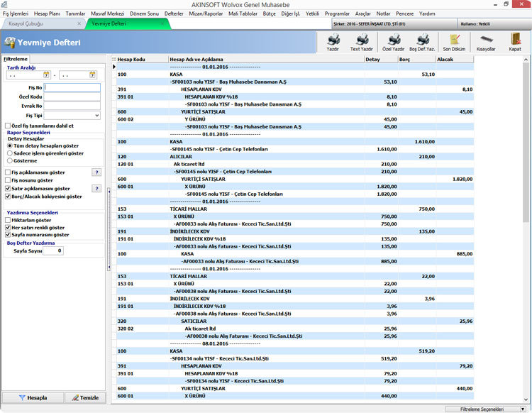
Task: Uncheck Satır açıklamasını göster
Action: point(8,189)
